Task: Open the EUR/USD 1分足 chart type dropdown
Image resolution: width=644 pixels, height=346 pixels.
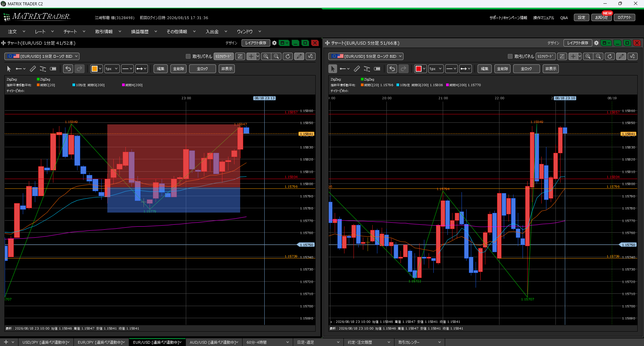Action: coord(42,56)
